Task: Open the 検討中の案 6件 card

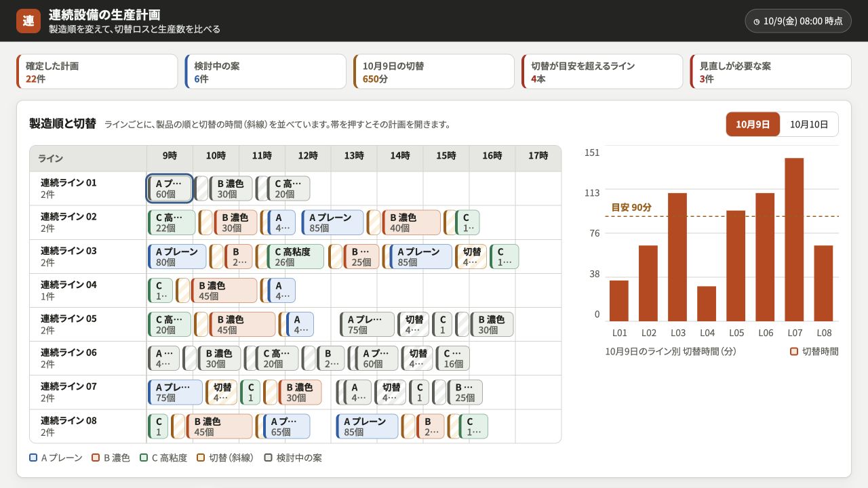Action: [265, 72]
